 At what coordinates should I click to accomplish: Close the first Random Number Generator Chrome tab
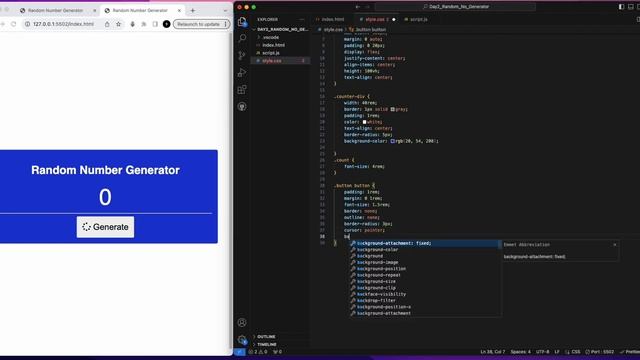pyautogui.click(x=95, y=10)
